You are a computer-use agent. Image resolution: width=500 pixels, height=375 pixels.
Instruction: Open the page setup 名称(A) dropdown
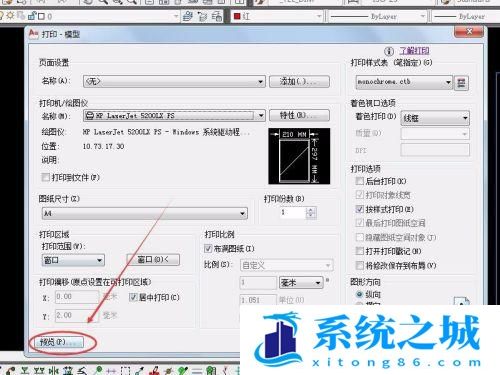(174, 81)
